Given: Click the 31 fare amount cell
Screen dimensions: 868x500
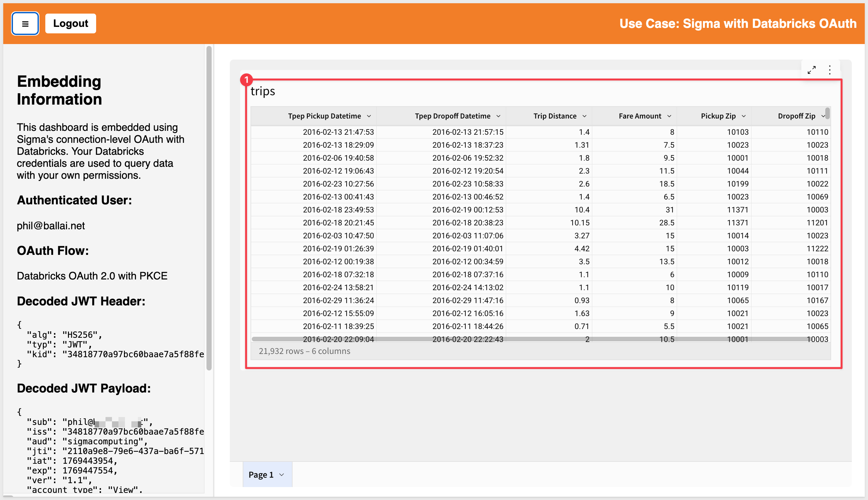Looking at the screenshot, I should [x=669, y=210].
